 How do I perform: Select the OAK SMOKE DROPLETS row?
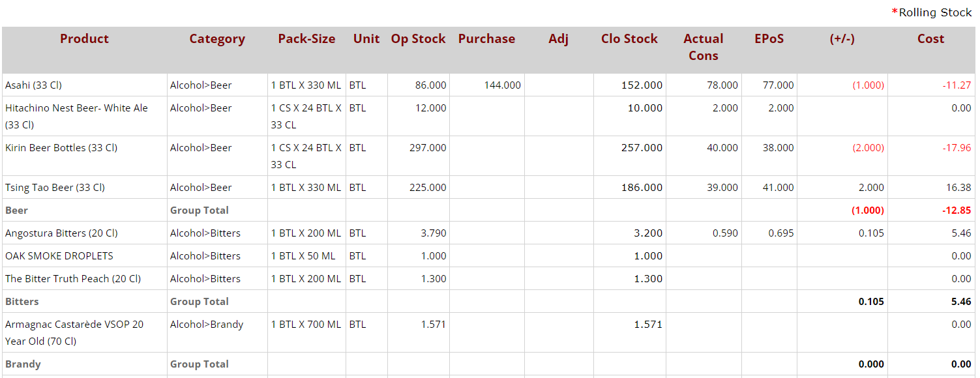click(59, 256)
